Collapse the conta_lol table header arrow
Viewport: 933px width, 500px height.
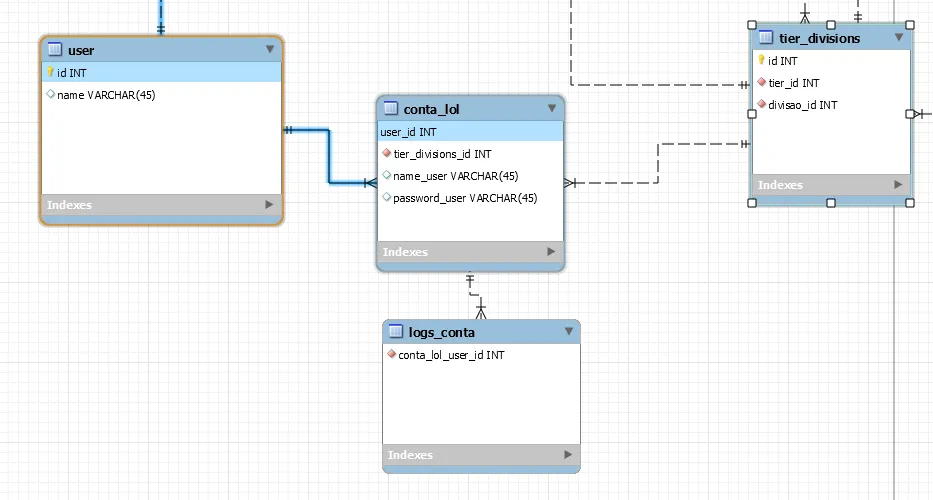pyautogui.click(x=552, y=108)
